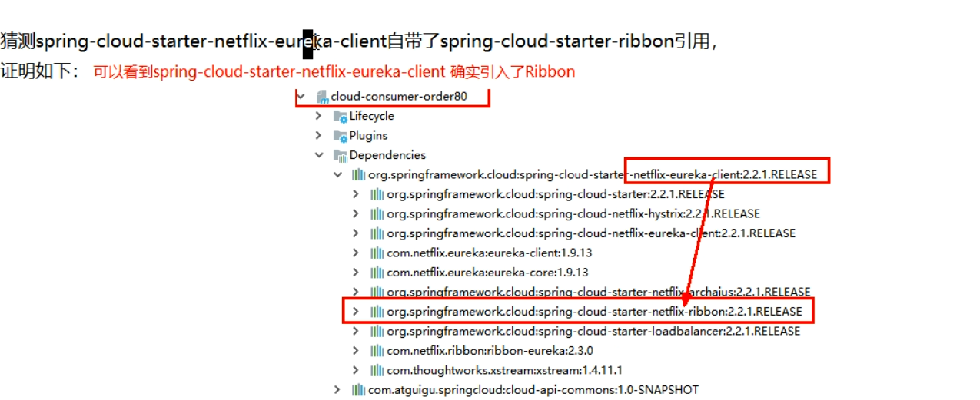Viewport: 980px width, 400px height.
Task: Click the Dependencies folder icon
Action: (340, 155)
